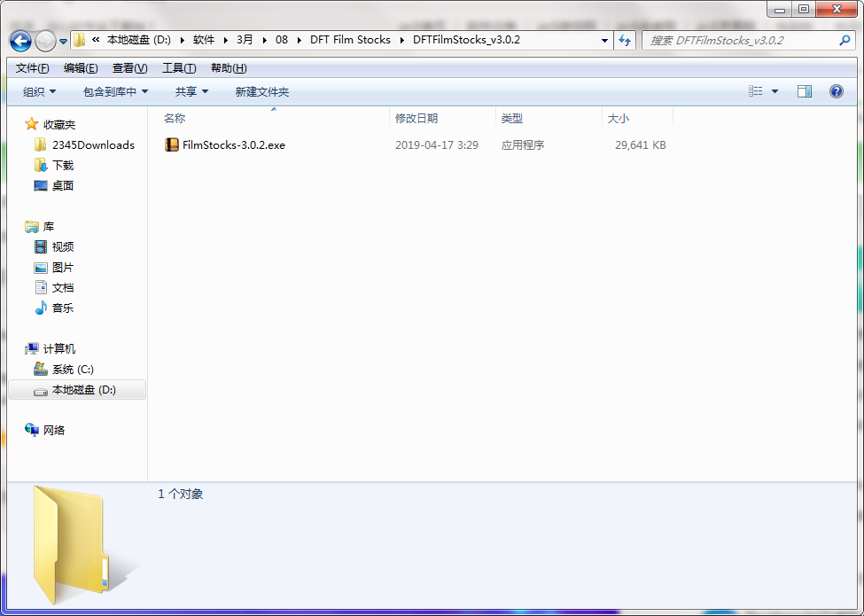Select 网络 in the sidebar
The width and height of the screenshot is (864, 616).
pyautogui.click(x=54, y=431)
